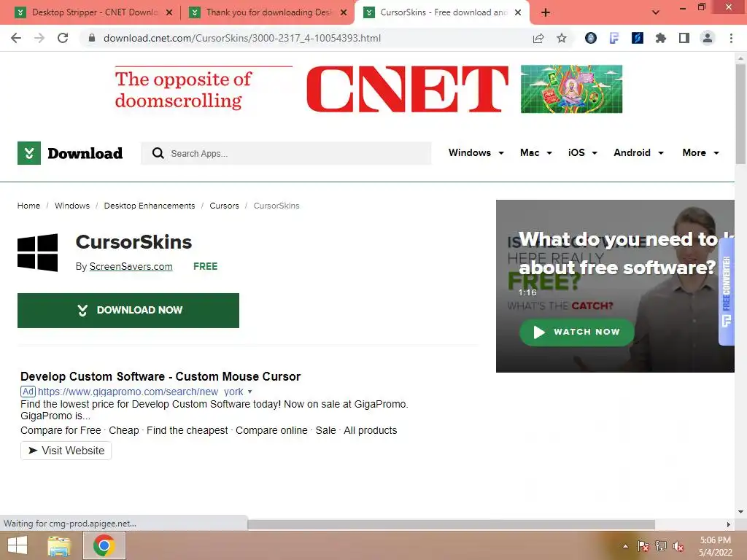Click the address bar URL
Viewport: 747px width, 560px height.
[242, 38]
